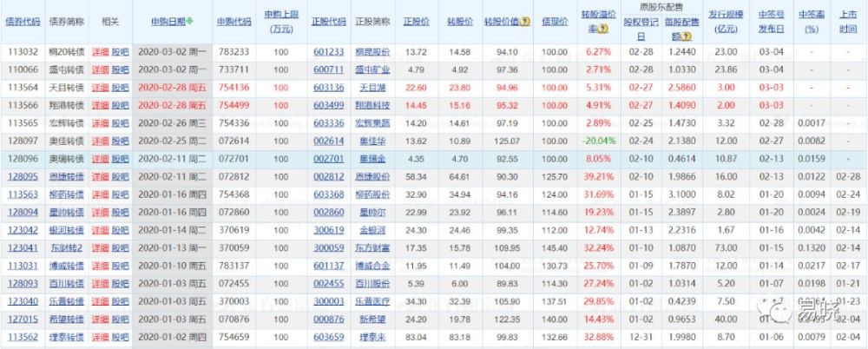Open 详细 for 桐20转债 row

point(100,52)
